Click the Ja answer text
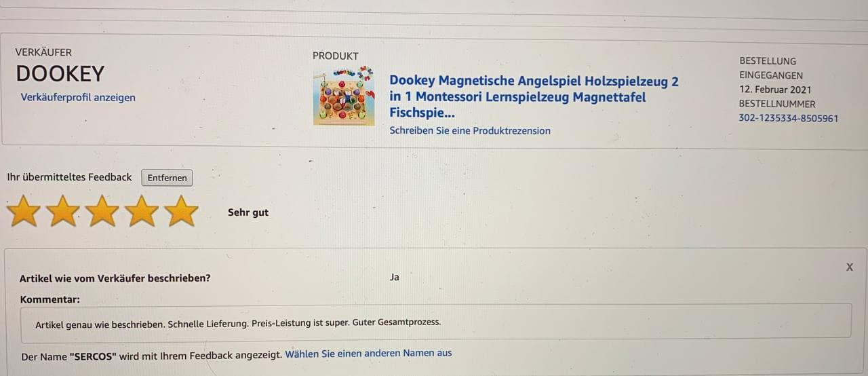 coord(395,277)
